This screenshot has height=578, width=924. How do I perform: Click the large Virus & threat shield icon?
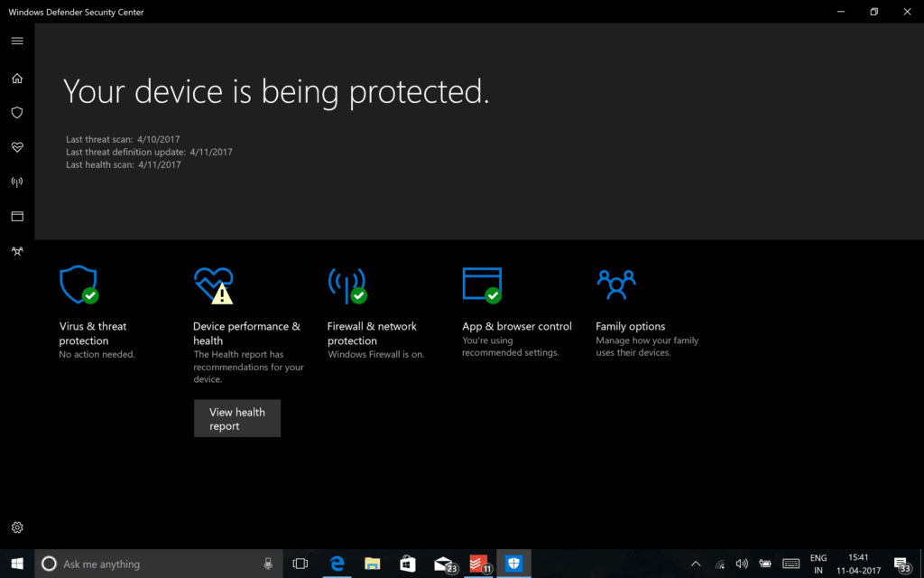pyautogui.click(x=79, y=284)
